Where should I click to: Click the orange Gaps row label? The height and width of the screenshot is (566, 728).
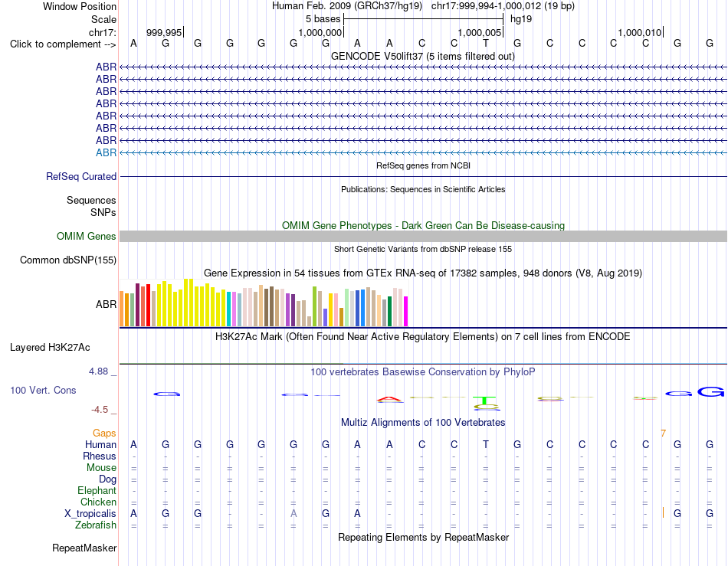pyautogui.click(x=104, y=433)
